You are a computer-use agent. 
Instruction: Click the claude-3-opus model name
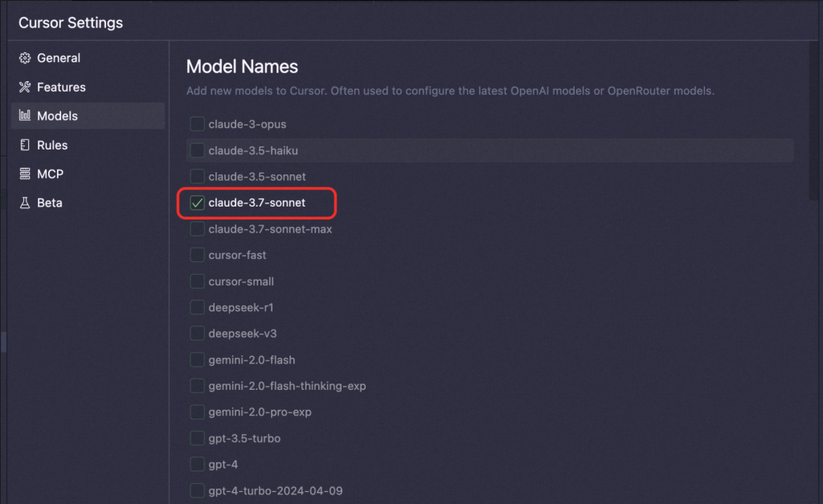point(248,125)
